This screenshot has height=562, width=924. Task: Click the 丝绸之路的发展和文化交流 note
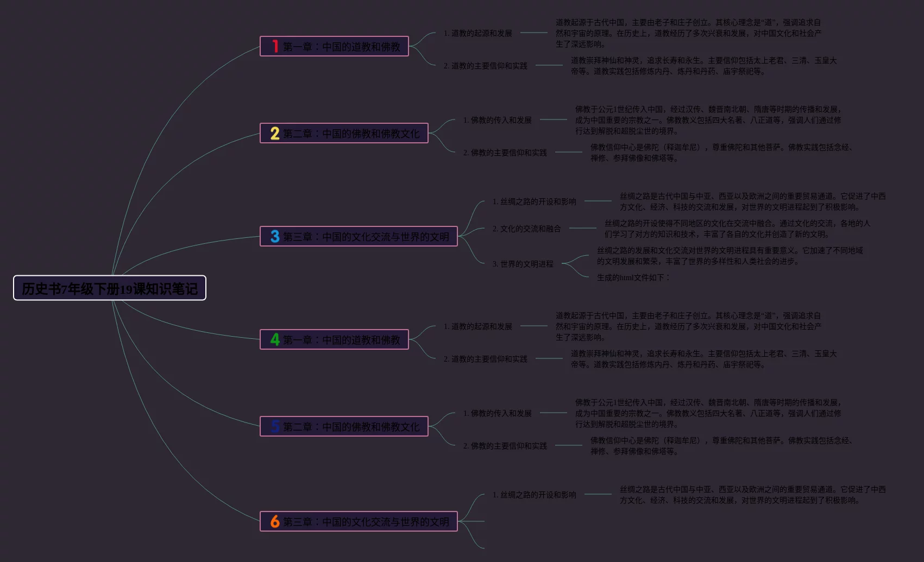[730, 256]
